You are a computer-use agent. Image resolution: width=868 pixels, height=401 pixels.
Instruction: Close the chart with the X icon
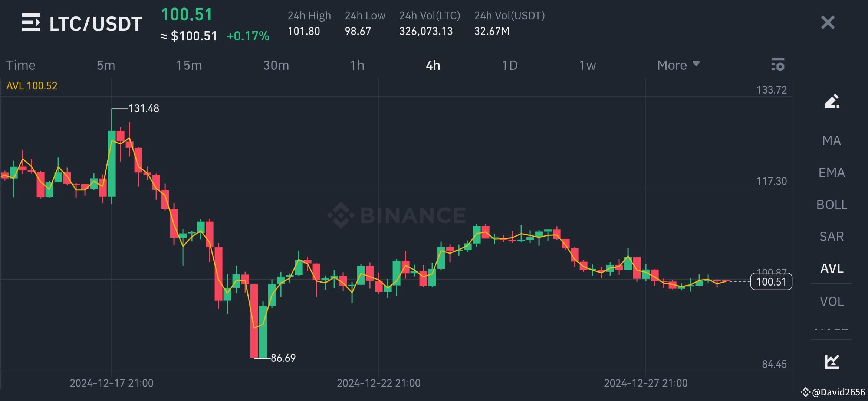[827, 23]
